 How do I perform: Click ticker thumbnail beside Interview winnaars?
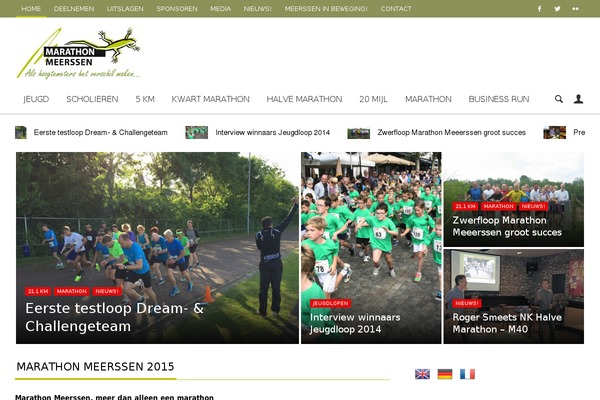pyautogui.click(x=197, y=132)
